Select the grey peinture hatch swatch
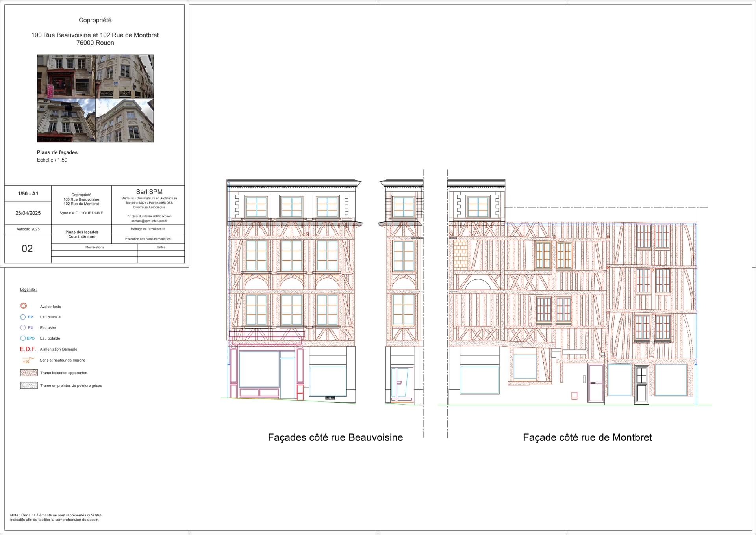The width and height of the screenshot is (756, 535). point(29,386)
